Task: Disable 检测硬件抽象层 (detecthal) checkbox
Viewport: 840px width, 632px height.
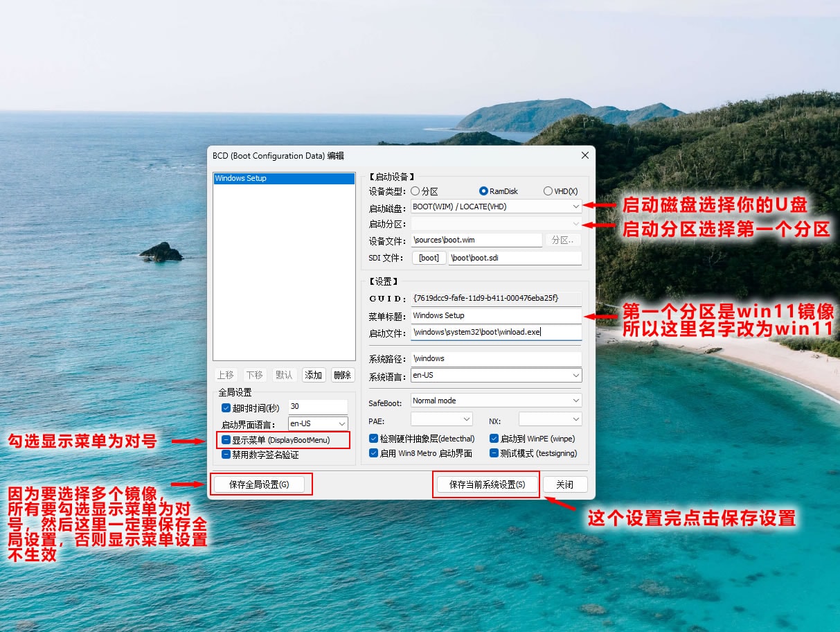Action: 374,439
